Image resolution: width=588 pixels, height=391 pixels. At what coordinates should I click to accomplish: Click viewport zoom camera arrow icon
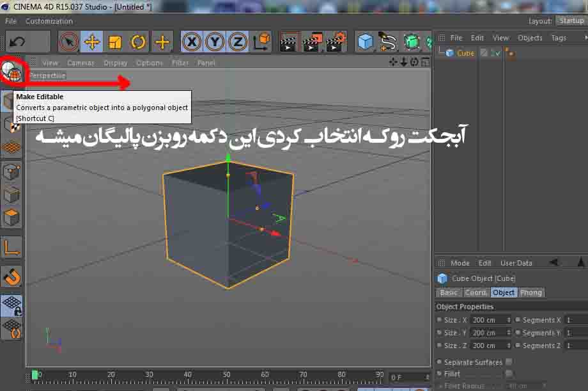403,62
